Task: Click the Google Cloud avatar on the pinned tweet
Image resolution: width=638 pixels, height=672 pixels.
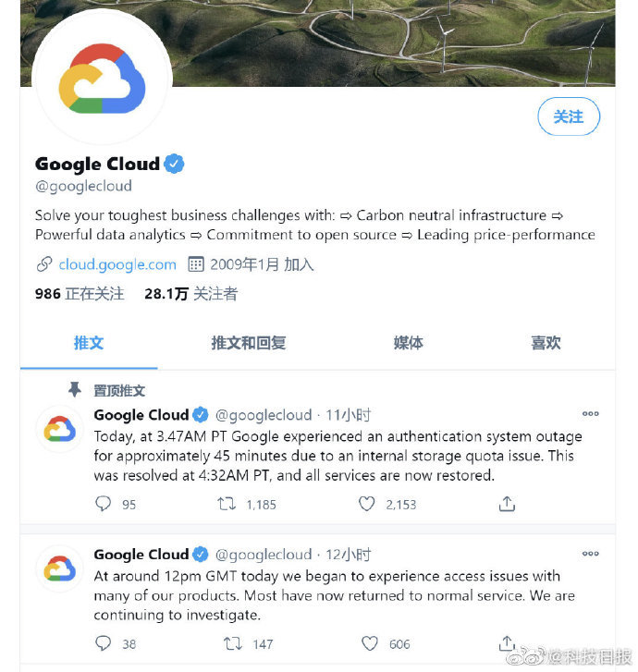Action: 59,429
